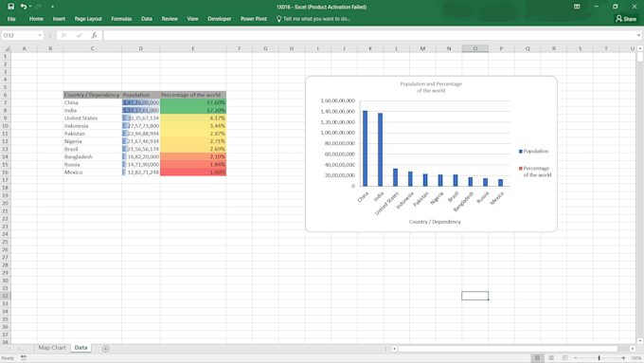
Task: Click the Select All corner triangle
Action: (x=7, y=48)
